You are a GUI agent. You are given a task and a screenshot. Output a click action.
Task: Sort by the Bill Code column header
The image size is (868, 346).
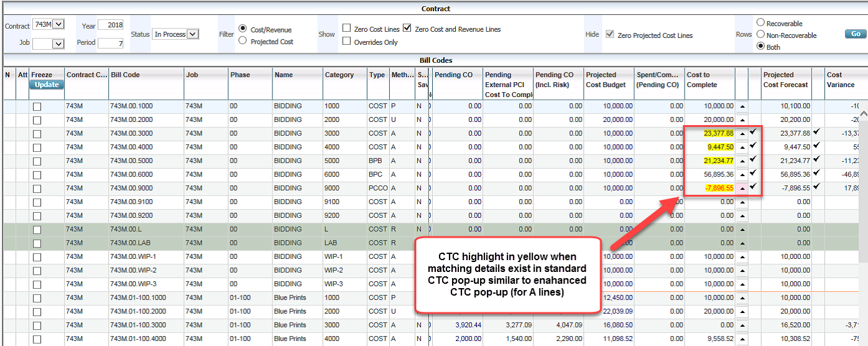tap(126, 75)
